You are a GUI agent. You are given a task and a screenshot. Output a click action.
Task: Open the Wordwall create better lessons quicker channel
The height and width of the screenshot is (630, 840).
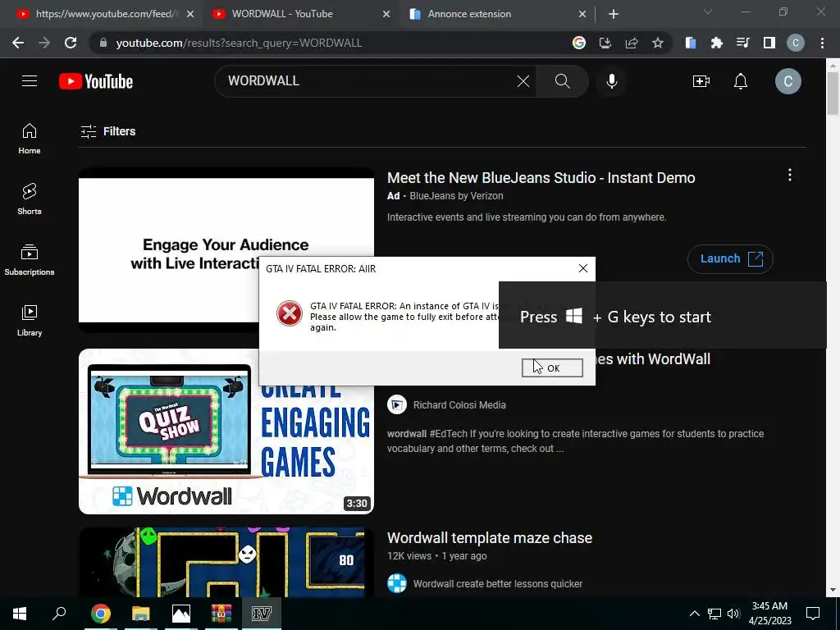498,584
